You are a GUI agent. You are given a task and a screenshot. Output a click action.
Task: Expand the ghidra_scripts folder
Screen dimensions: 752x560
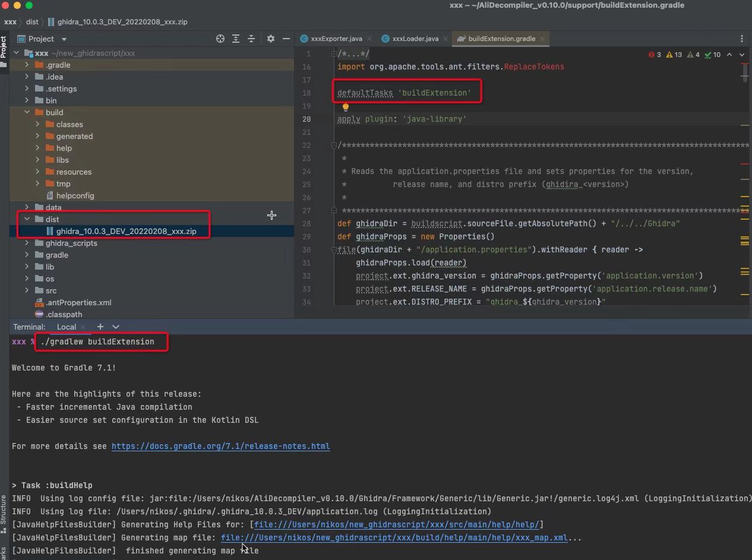point(27,243)
